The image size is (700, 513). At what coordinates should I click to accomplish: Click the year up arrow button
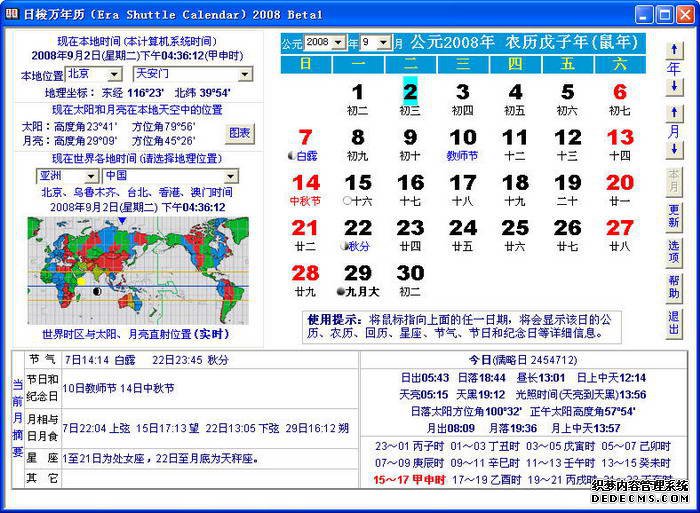click(674, 50)
